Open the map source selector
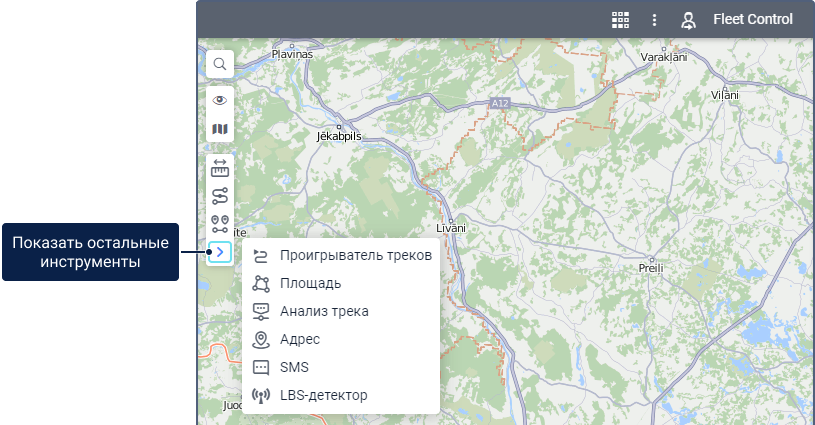The height and width of the screenshot is (425, 815). click(220, 129)
